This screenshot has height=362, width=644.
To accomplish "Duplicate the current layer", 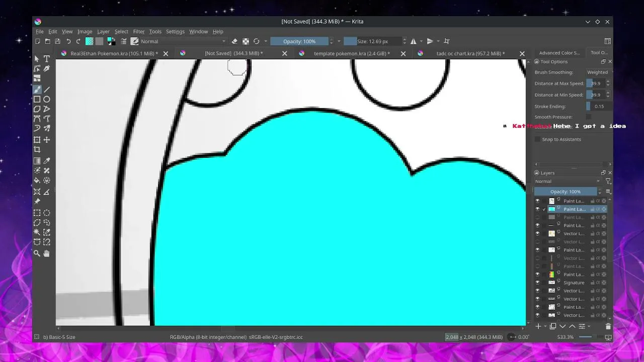I will [x=553, y=326].
